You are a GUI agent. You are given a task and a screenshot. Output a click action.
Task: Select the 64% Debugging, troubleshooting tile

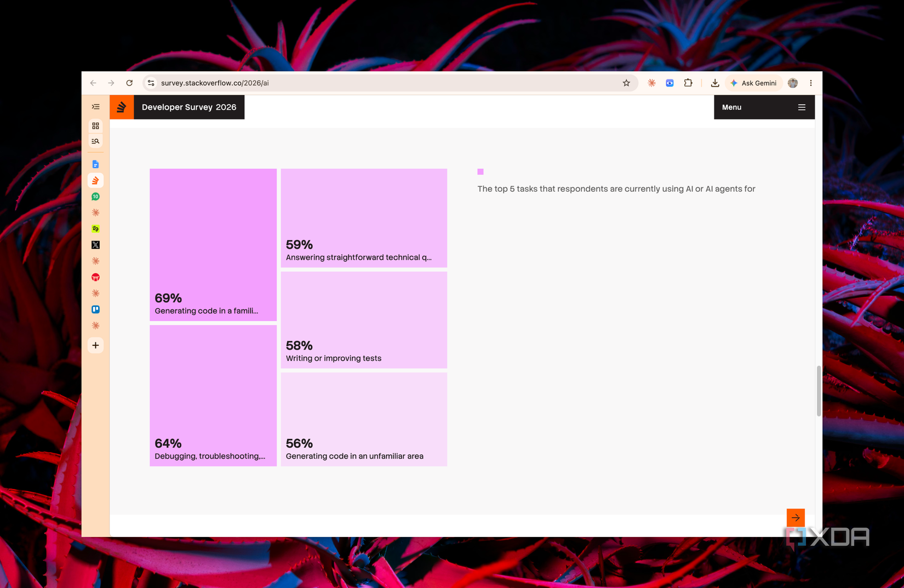[x=213, y=396]
